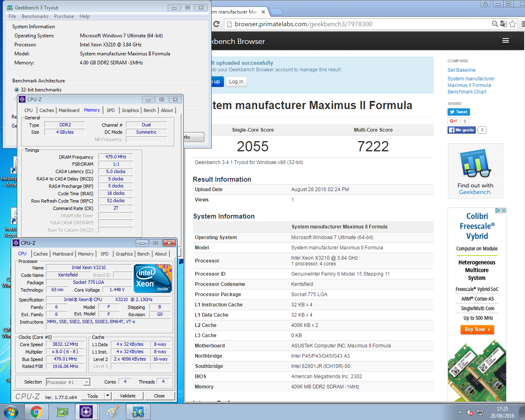525x420 pixels.
Task: Switch to Bench tab in front CPU-Z window
Action: (x=144, y=254)
